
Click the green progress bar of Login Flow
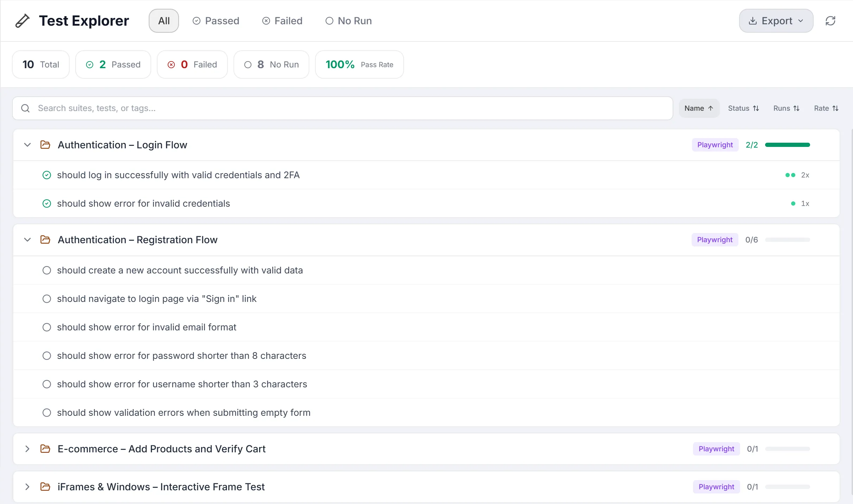pos(787,145)
